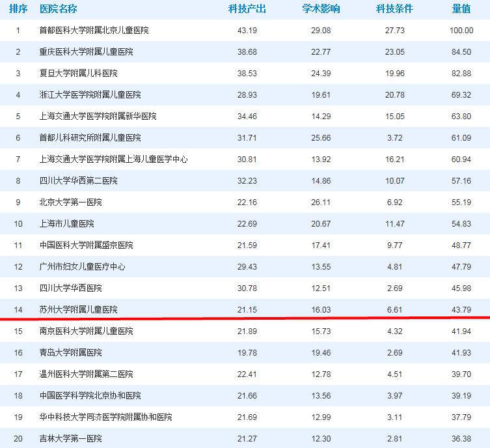Select 中国医科大学附属盛京医院 name

(87, 245)
